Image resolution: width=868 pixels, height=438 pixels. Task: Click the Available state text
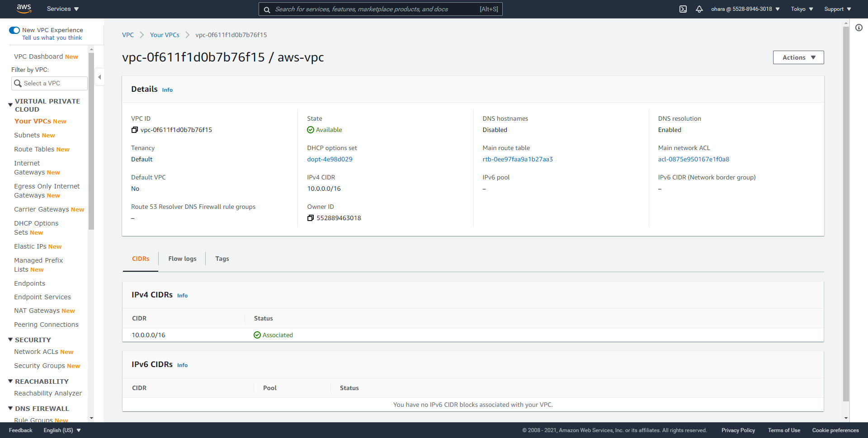point(329,130)
